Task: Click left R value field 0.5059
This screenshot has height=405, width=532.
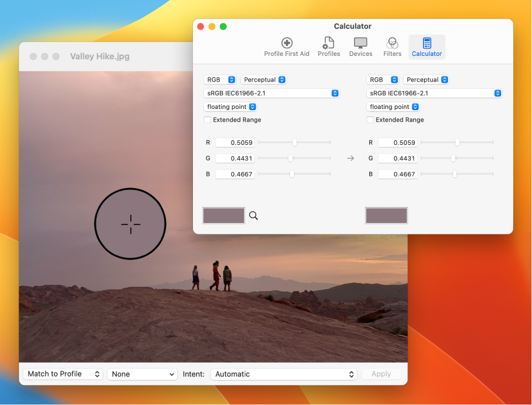Action: 235,143
